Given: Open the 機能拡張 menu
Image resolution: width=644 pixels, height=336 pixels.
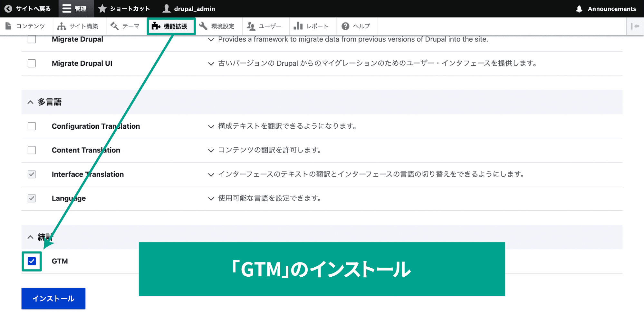Looking at the screenshot, I should 171,26.
